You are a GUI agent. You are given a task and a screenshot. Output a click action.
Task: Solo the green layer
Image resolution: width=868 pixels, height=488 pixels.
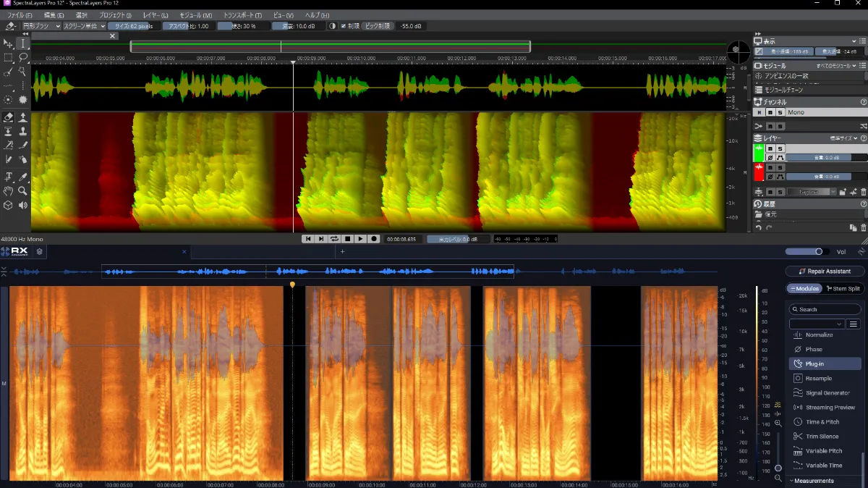pos(780,148)
